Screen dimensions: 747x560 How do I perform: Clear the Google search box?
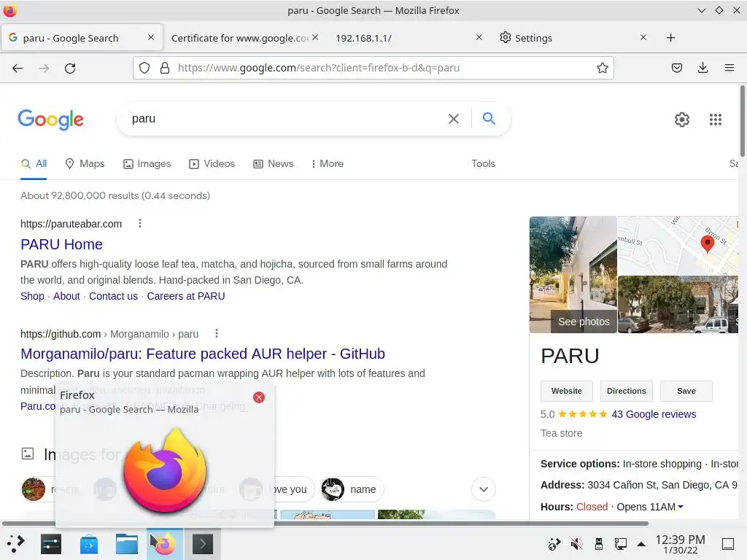click(x=454, y=119)
